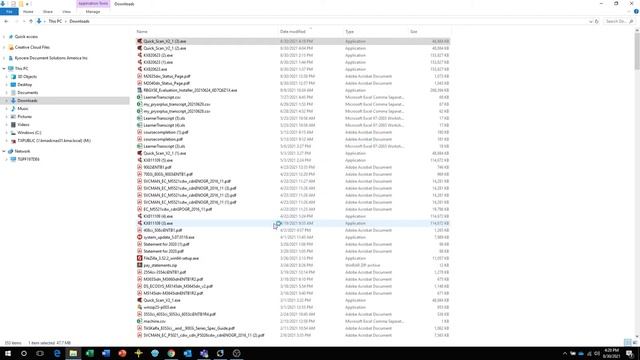Select Kyocera Document Solutions America Inc
Screen dimensions: 640x360
[x=51, y=58]
